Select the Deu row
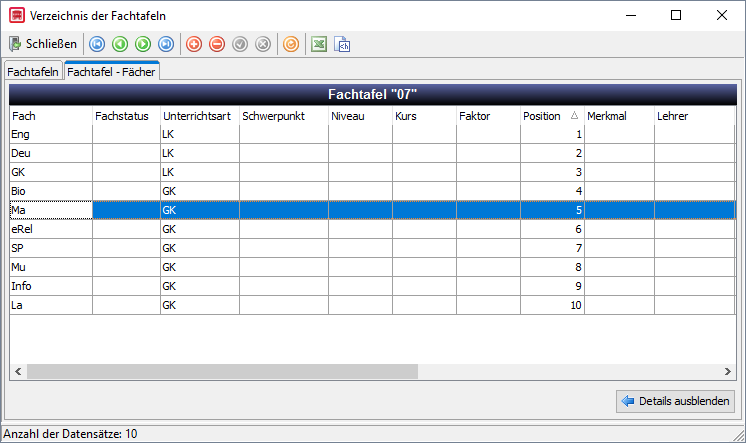The height and width of the screenshot is (443, 746). pos(373,153)
